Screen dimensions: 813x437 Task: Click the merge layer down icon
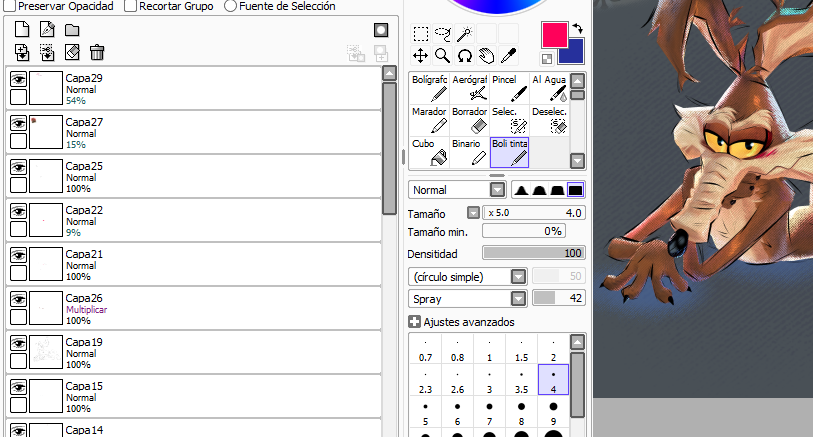click(x=47, y=52)
